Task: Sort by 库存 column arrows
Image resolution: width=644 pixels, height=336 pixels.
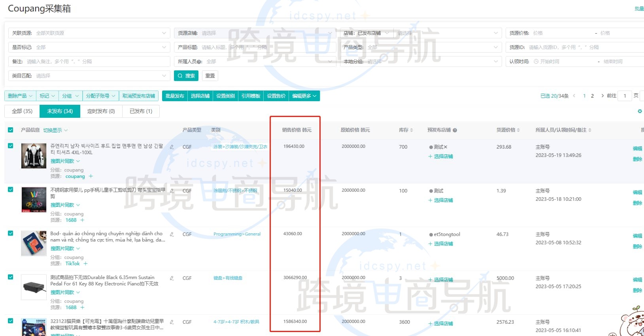Action: coord(412,130)
